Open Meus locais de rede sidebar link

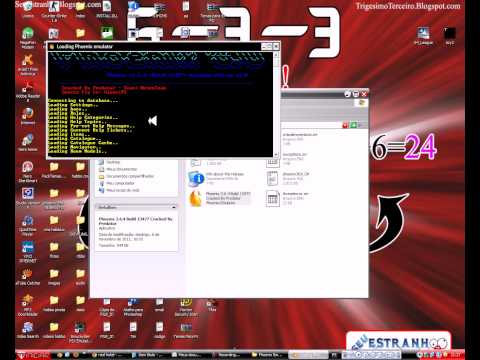click(119, 190)
